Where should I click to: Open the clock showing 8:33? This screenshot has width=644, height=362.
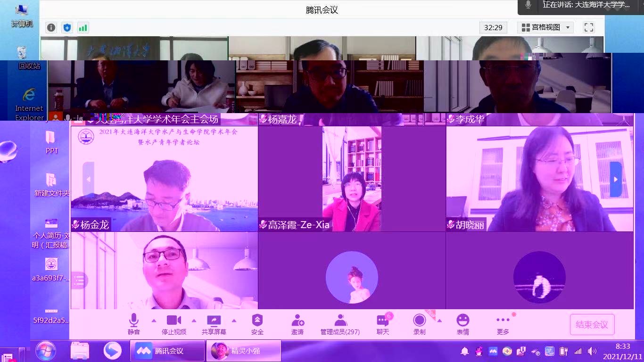coord(623,351)
